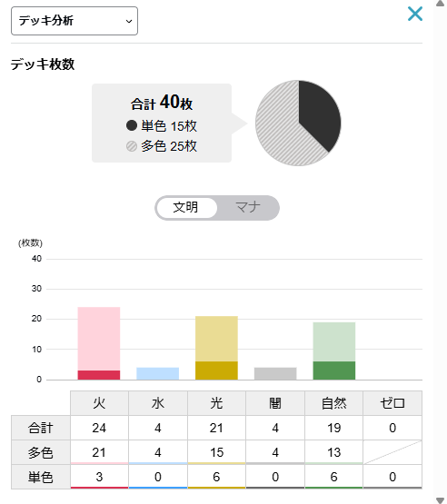Click the light blue water bar
Viewport: 447px width, 504px height.
tap(157, 373)
